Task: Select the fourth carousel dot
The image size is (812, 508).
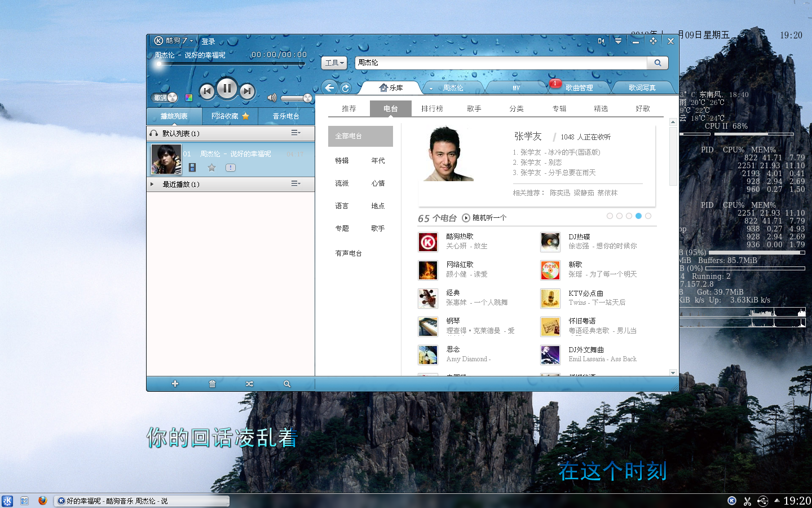Action: tap(638, 216)
